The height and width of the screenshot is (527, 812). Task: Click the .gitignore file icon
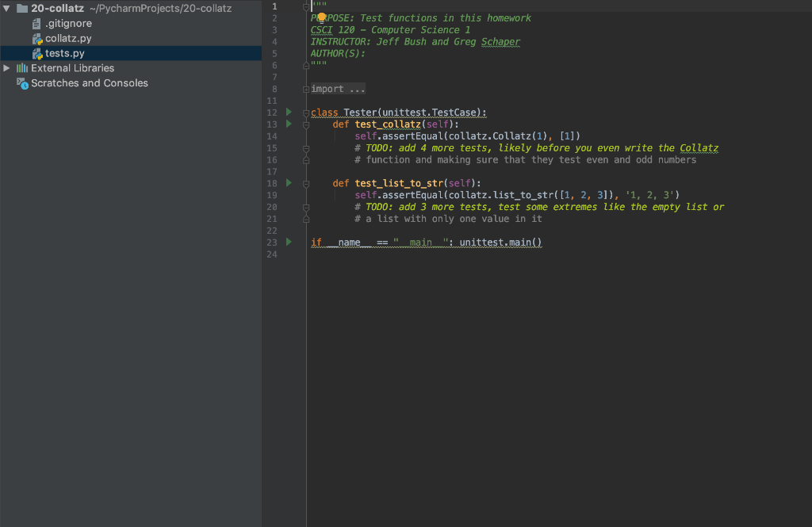(35, 23)
